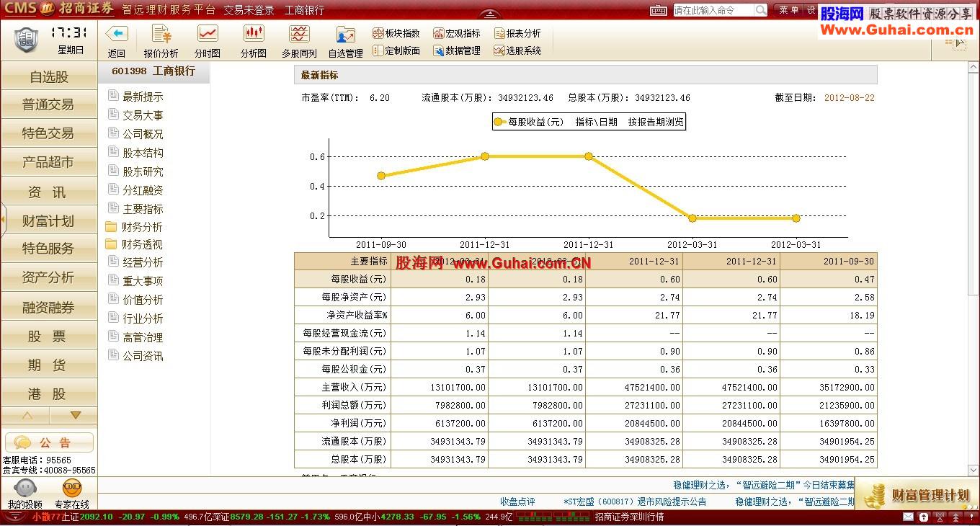This screenshot has height=526, width=980.
Task: Click 财富管理计划 banner button
Action: click(x=917, y=495)
